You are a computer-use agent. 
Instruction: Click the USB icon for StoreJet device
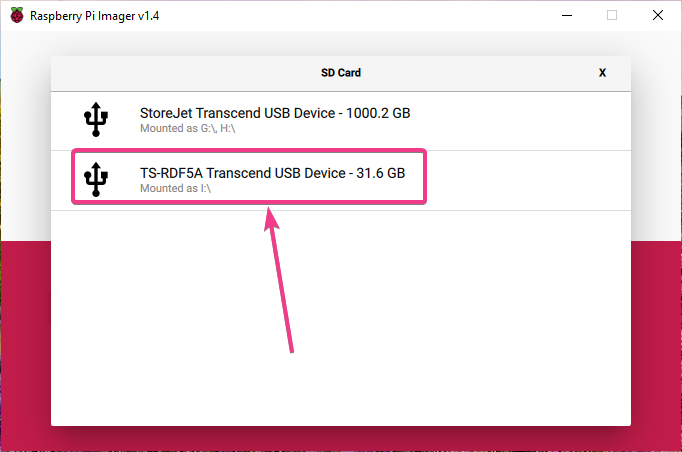point(96,120)
